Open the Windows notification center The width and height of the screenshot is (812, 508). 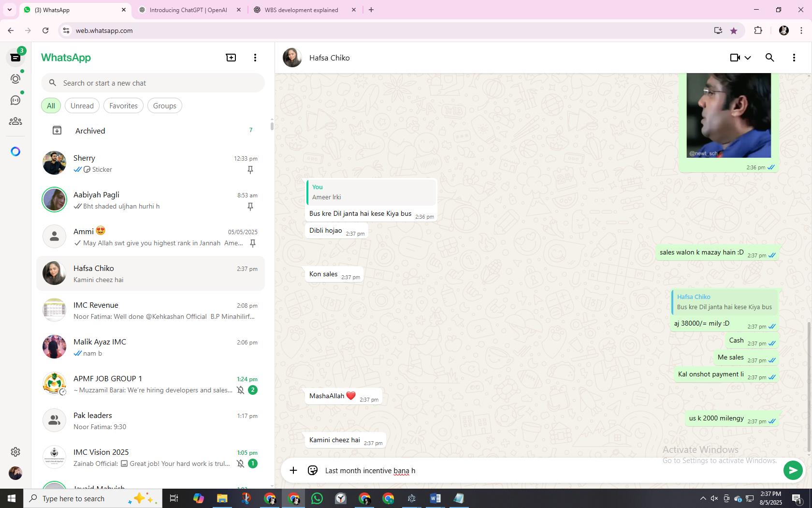tap(797, 498)
